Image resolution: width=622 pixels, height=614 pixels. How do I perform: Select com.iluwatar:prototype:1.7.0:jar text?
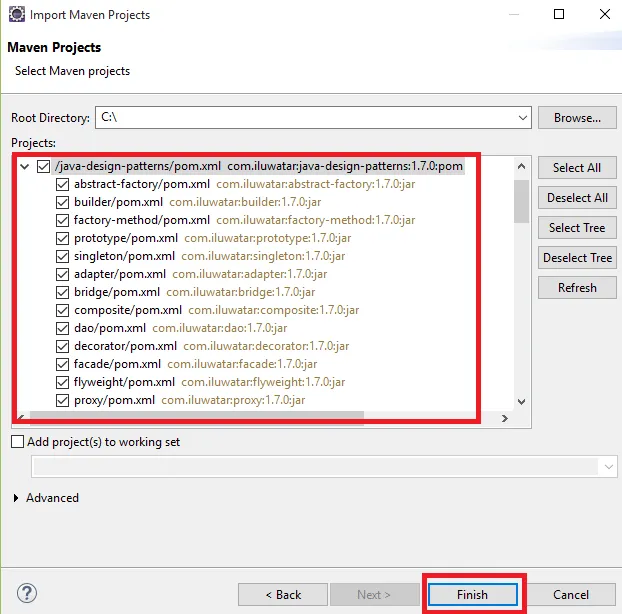268,238
